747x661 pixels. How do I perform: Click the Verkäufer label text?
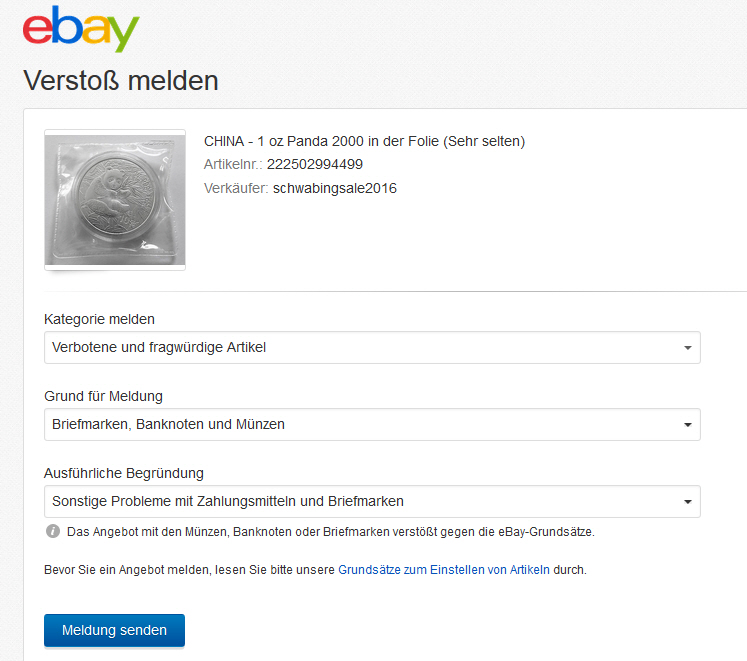(236, 188)
